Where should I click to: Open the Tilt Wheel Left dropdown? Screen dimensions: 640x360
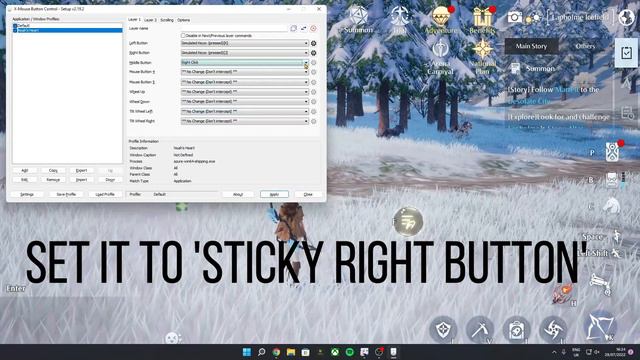point(244,111)
